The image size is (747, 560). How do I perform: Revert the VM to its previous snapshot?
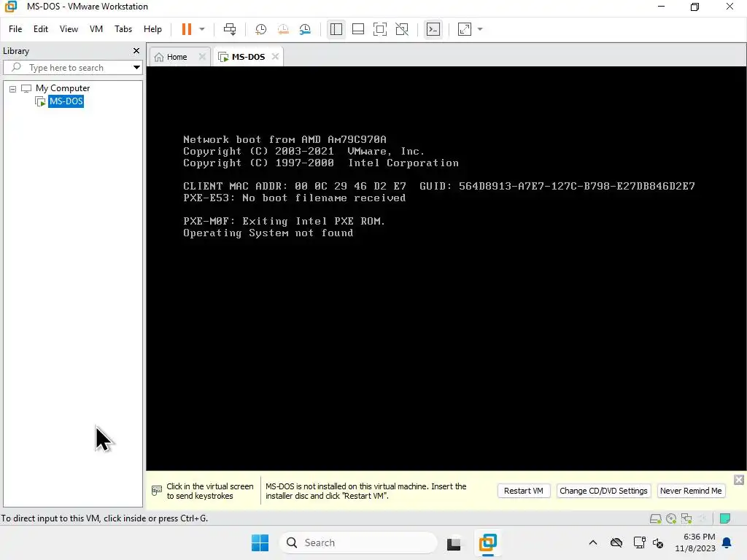coord(283,29)
